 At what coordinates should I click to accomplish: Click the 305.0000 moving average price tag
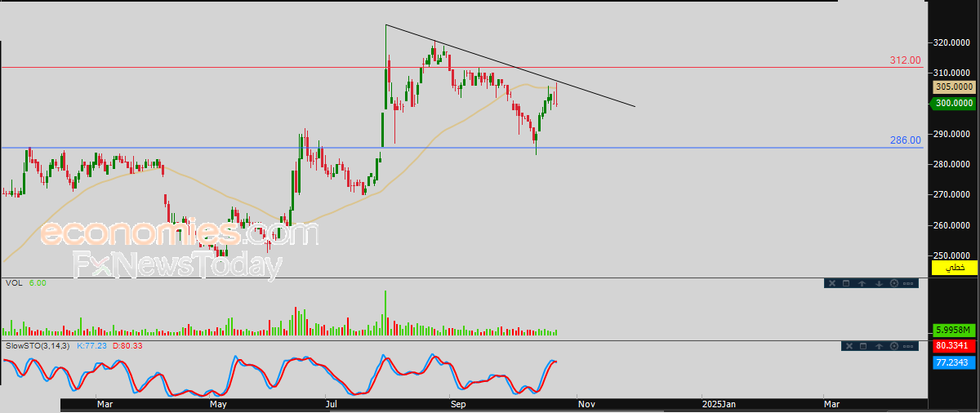click(x=953, y=87)
